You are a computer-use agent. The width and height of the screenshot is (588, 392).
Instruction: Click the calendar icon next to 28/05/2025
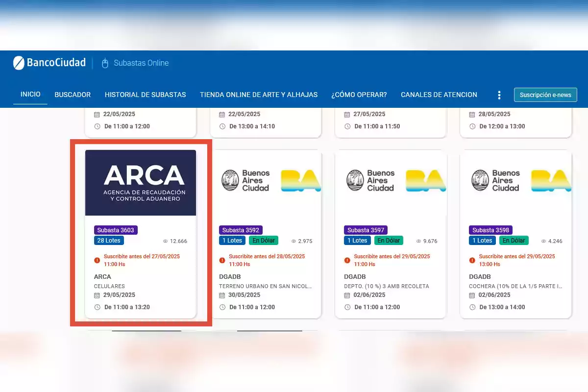tap(472, 115)
